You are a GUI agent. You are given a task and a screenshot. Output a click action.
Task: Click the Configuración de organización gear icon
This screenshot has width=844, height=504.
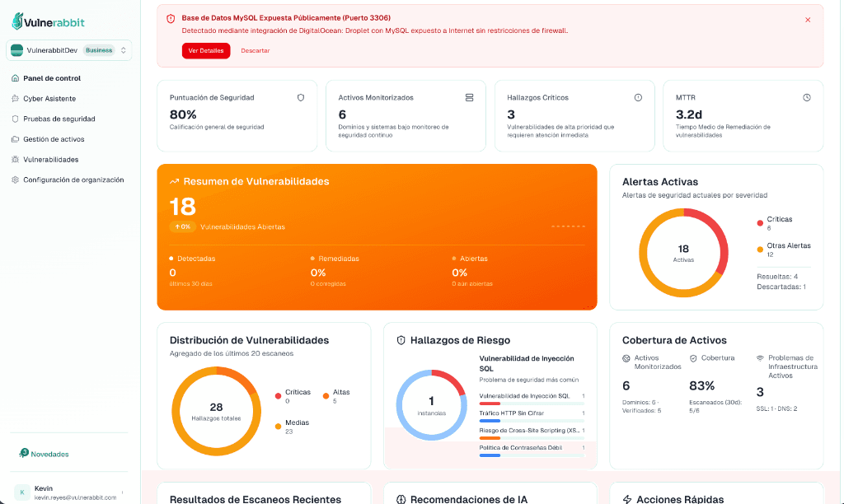(x=15, y=180)
